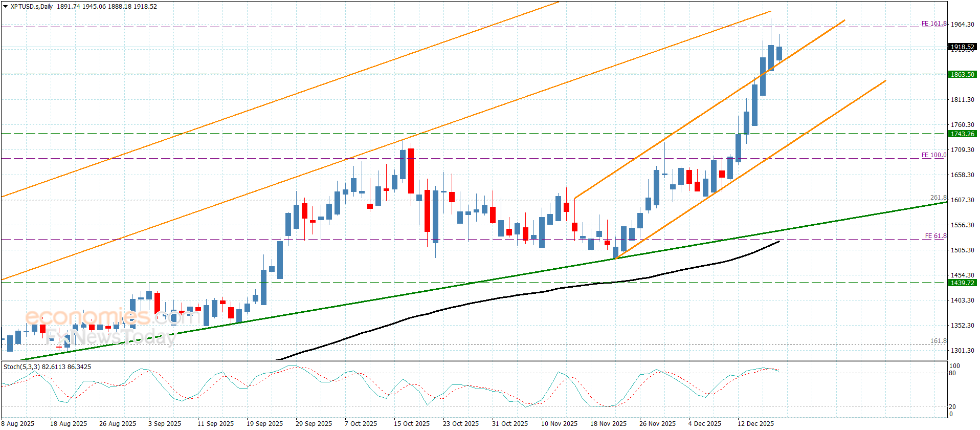Screen dimensions: 980x430
Task: Click the 26 Aug 2025 date label
Action: [118, 424]
